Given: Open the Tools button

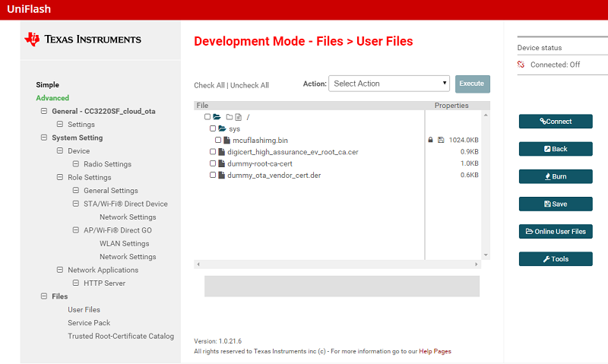Looking at the screenshot, I should 556,259.
